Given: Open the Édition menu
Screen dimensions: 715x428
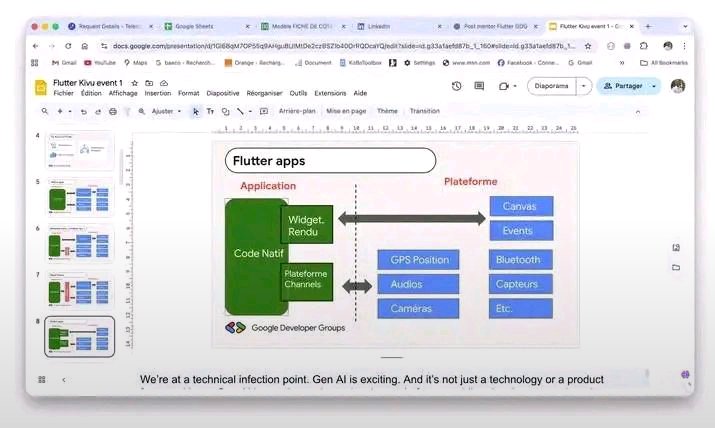Looking at the screenshot, I should point(91,93).
